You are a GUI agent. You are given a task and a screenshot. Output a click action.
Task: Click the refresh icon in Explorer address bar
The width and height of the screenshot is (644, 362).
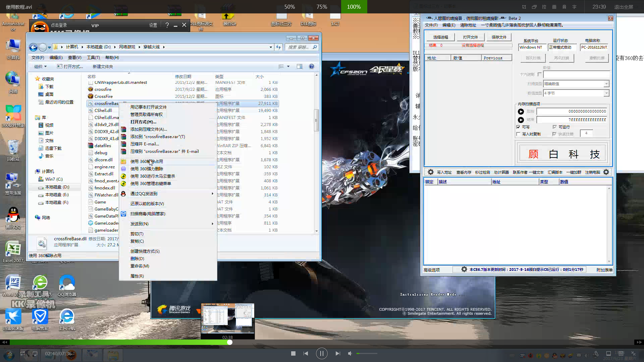(278, 47)
